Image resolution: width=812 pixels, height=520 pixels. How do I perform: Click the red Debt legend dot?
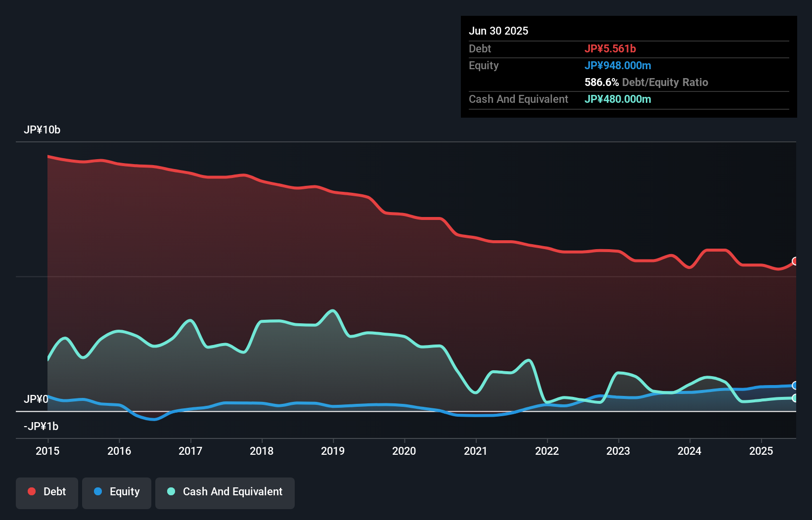pos(31,491)
